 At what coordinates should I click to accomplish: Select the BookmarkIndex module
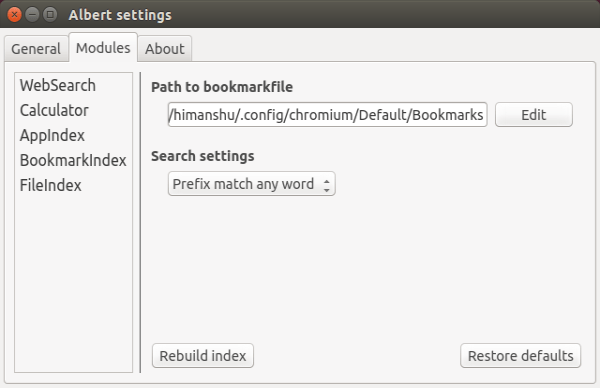73,160
